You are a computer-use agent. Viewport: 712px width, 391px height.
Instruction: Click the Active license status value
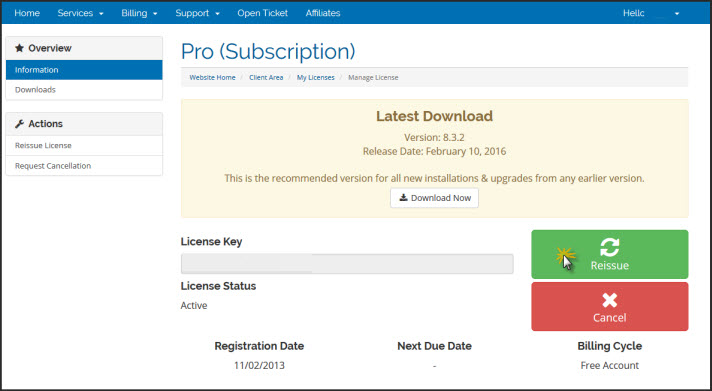pyautogui.click(x=194, y=306)
